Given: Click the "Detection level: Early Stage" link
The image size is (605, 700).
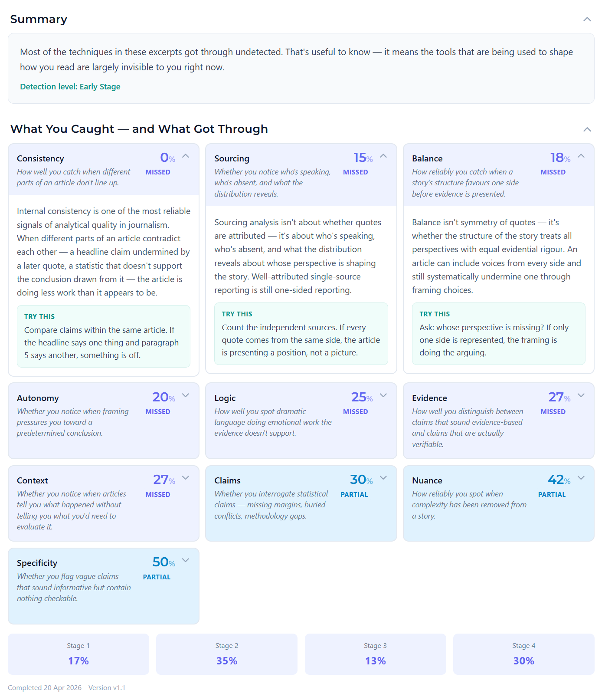Looking at the screenshot, I should [x=70, y=86].
